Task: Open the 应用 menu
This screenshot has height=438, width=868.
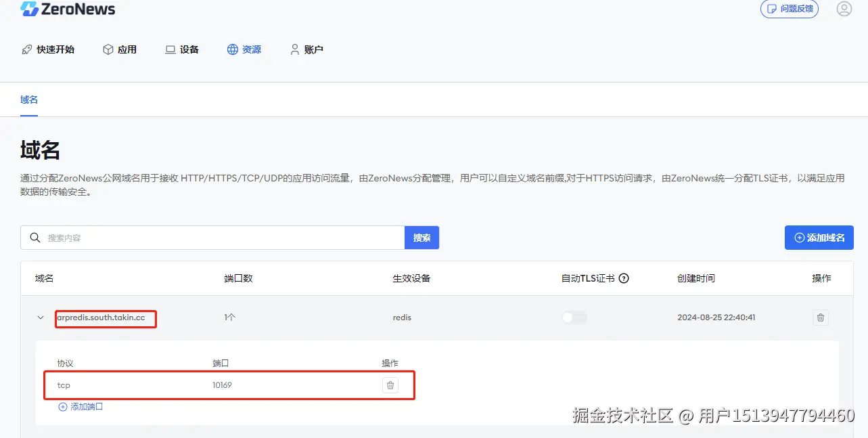Action: click(x=120, y=49)
